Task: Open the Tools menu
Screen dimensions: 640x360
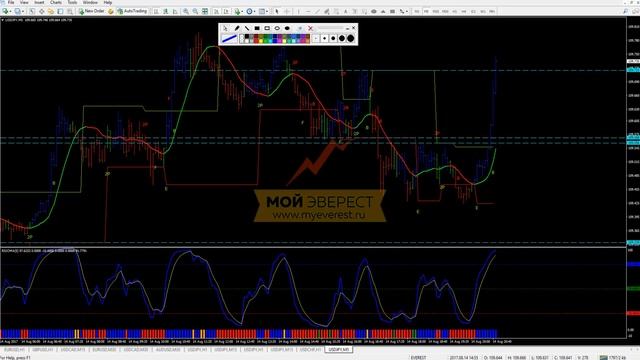Action: pyautogui.click(x=72, y=2)
